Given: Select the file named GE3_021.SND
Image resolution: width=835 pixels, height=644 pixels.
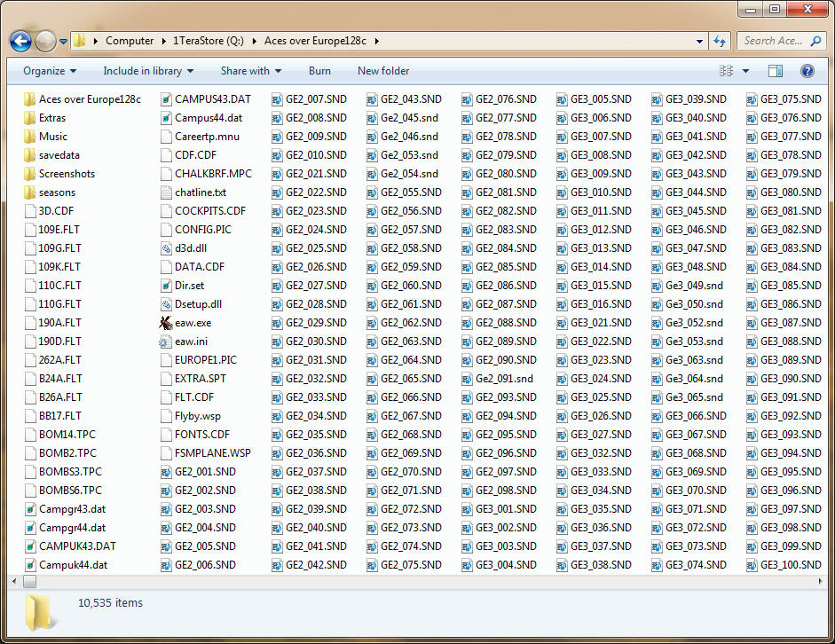Looking at the screenshot, I should coord(602,323).
